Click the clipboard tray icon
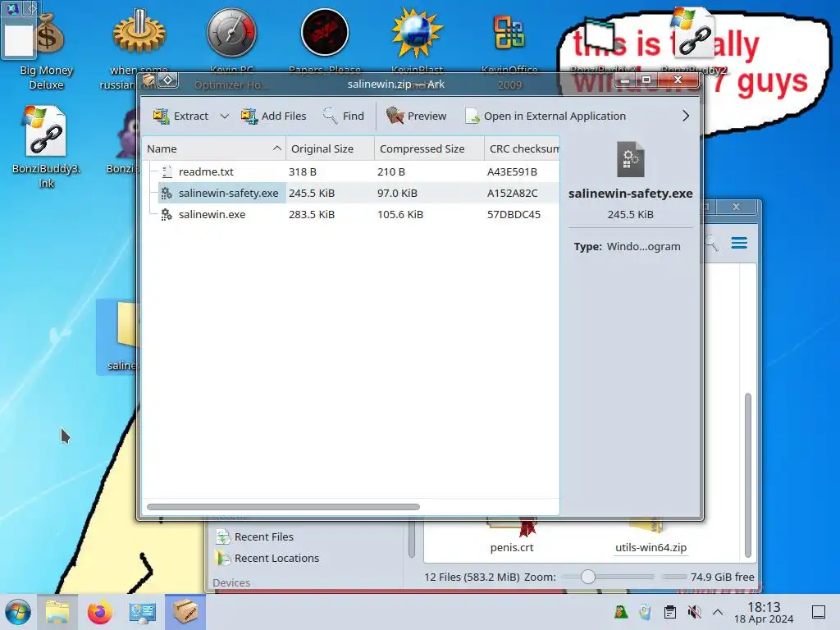The height and width of the screenshot is (630, 840). click(669, 612)
